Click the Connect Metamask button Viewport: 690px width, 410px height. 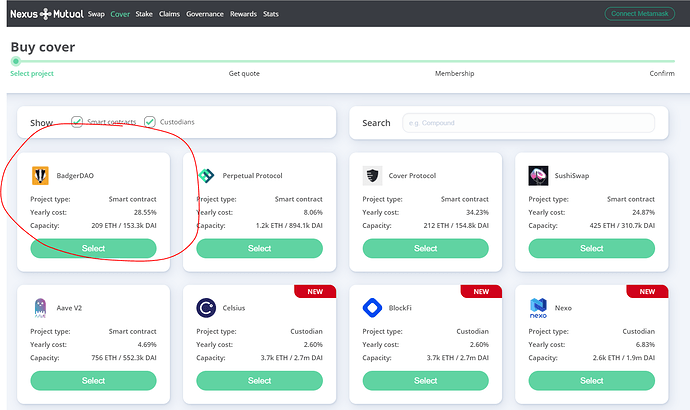click(x=639, y=14)
